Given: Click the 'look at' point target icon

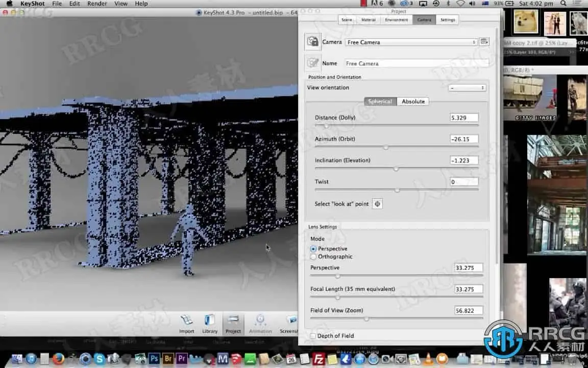Looking at the screenshot, I should click(377, 204).
